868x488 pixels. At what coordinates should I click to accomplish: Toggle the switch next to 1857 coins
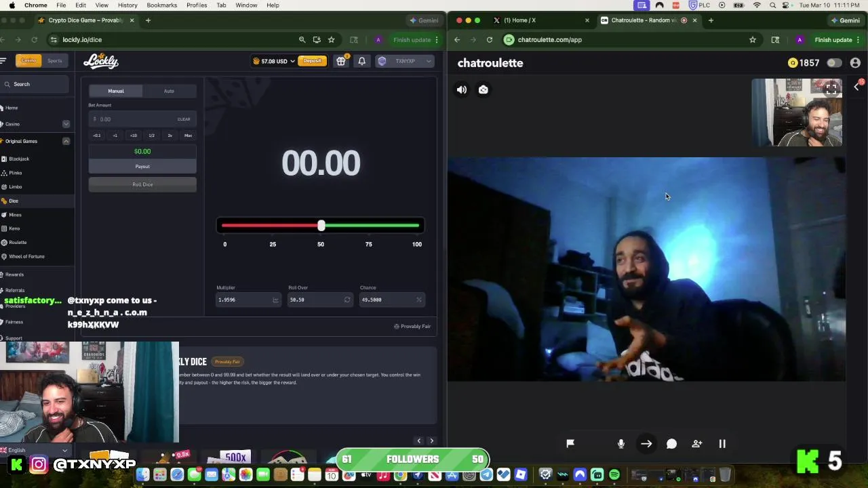(x=834, y=63)
